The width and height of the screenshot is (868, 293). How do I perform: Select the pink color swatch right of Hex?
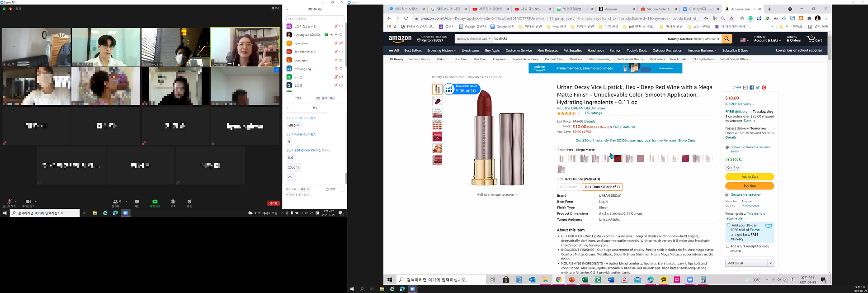(x=640, y=158)
